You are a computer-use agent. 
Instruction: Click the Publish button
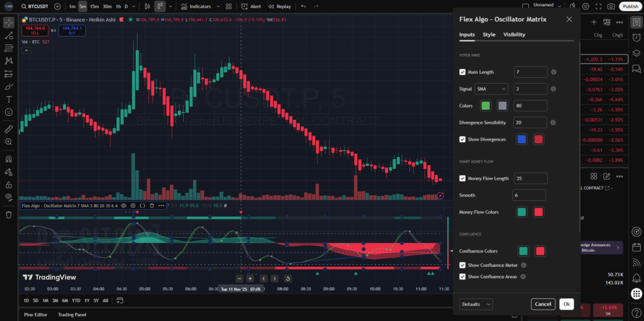coord(630,6)
